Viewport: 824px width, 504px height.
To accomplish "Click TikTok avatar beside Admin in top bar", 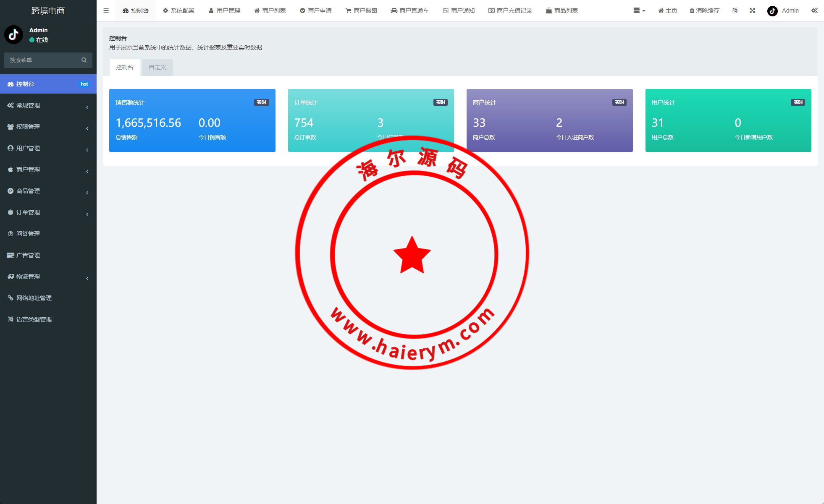I will point(772,11).
